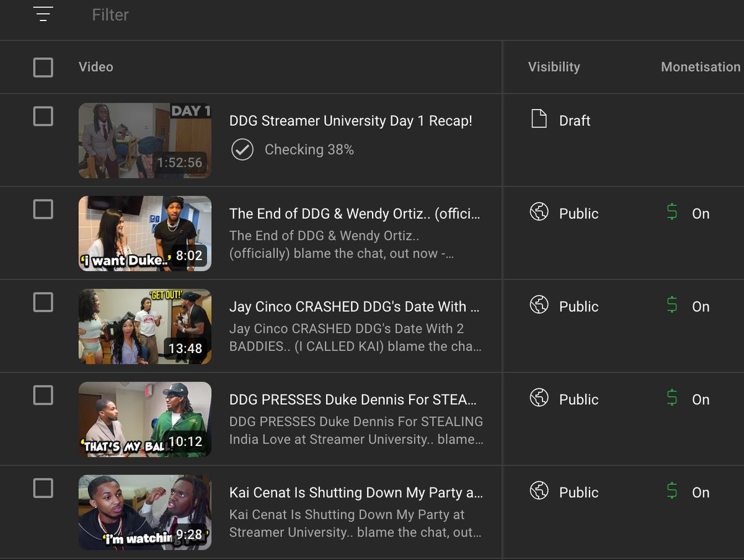Open thumbnail of 'THAT'S MY BALL' video
Screen dimensions: 744x560
click(x=145, y=419)
